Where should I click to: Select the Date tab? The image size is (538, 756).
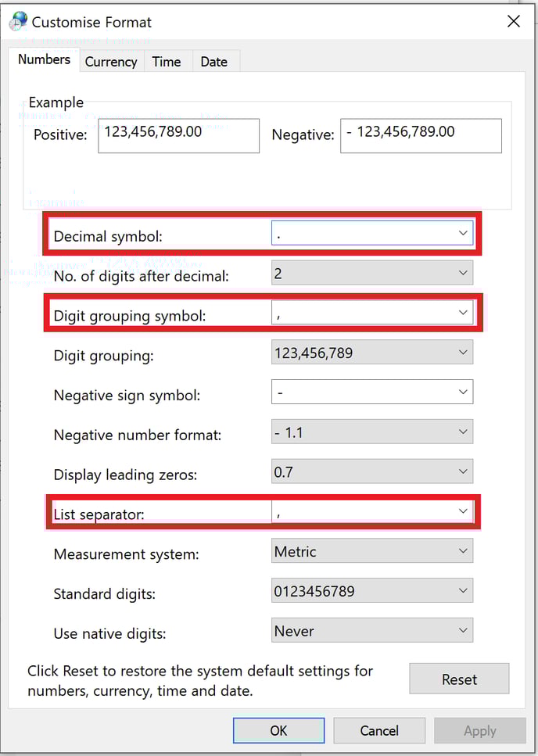coord(213,62)
